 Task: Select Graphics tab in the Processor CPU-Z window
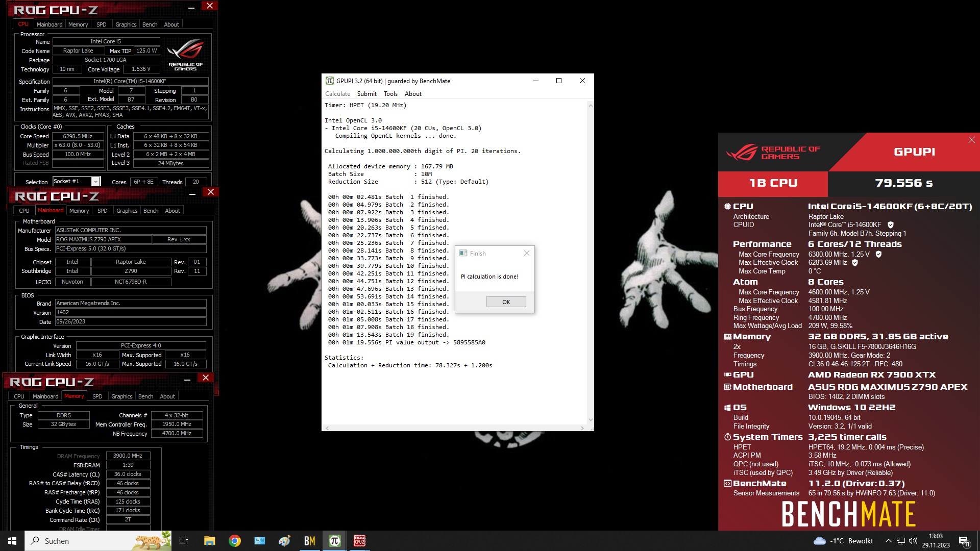(126, 24)
